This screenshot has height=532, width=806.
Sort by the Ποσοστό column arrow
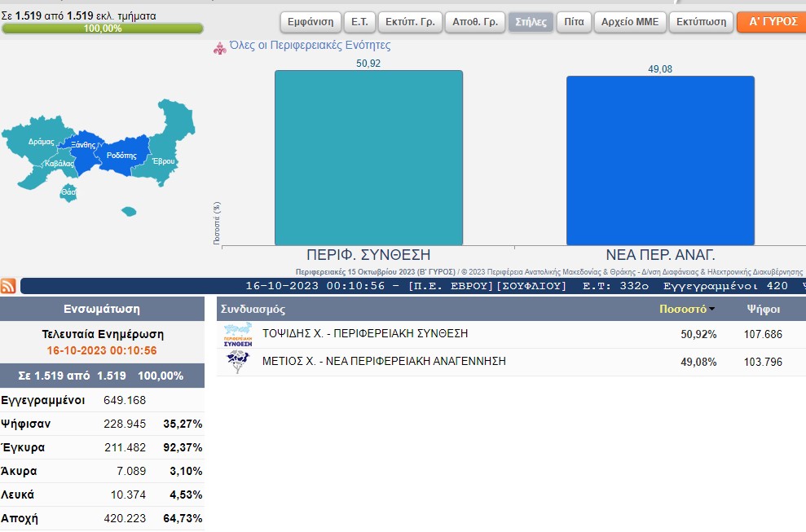(x=712, y=310)
